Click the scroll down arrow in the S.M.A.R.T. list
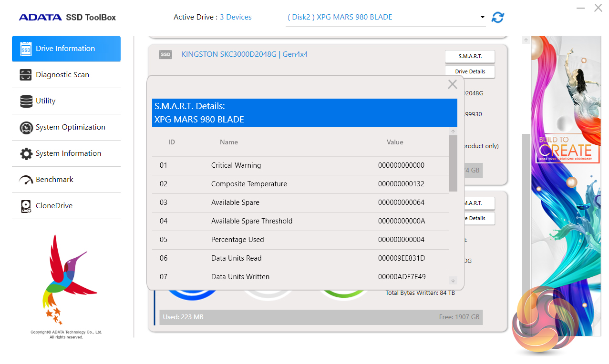Image resolution: width=609 pixels, height=364 pixels. coord(454,281)
